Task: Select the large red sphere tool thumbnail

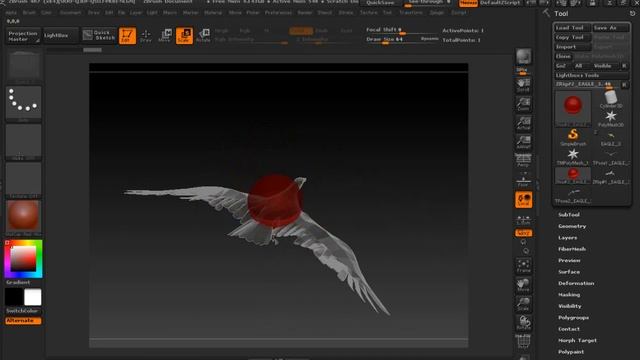Action: pyautogui.click(x=573, y=108)
